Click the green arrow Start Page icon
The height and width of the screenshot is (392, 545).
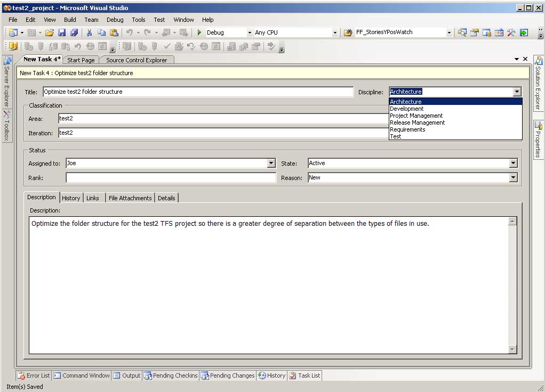click(x=524, y=32)
